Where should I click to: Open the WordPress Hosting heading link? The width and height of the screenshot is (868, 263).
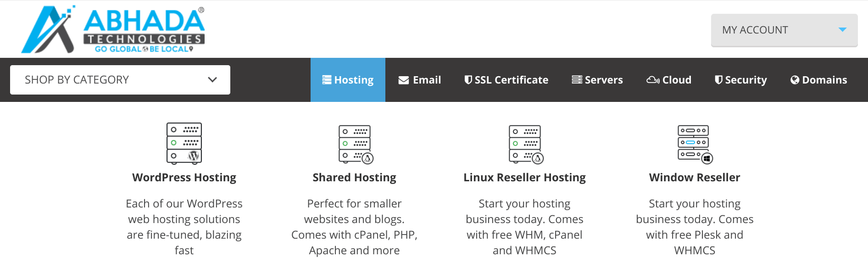click(x=184, y=178)
